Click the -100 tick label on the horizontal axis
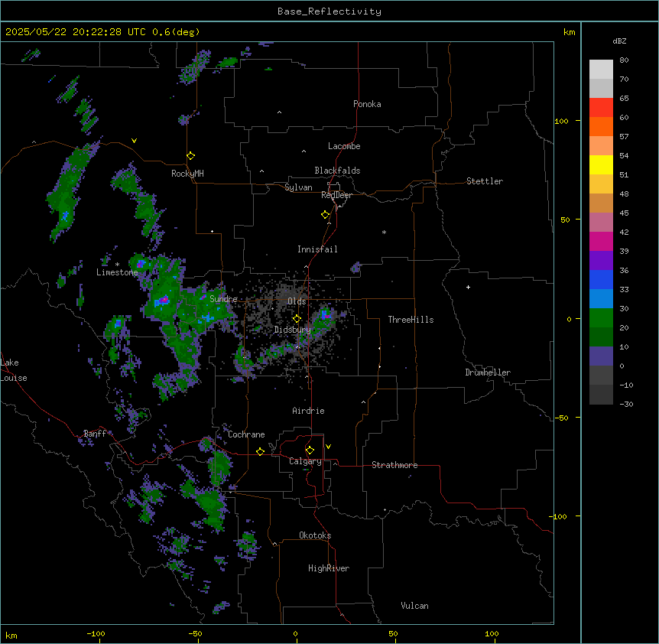 [96, 633]
